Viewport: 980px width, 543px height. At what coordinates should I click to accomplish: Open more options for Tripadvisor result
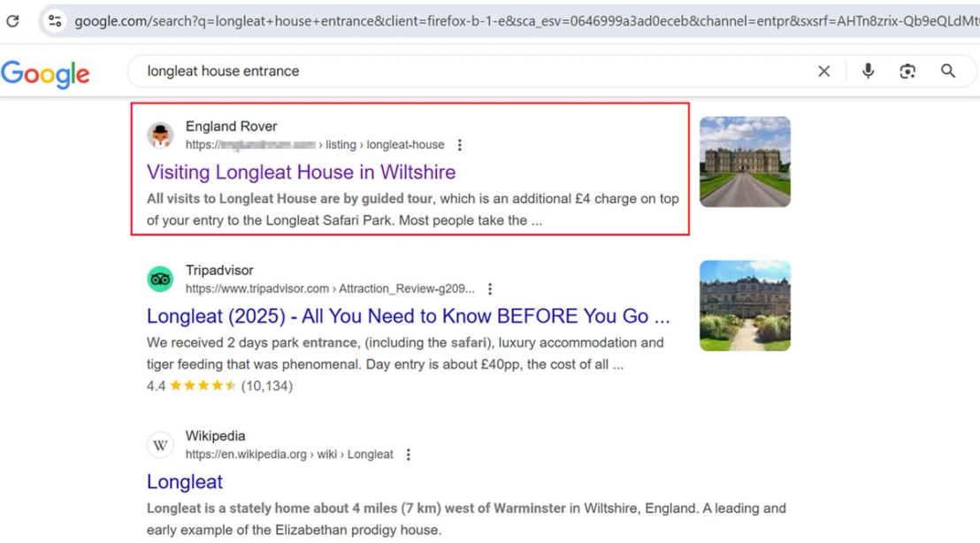490,288
